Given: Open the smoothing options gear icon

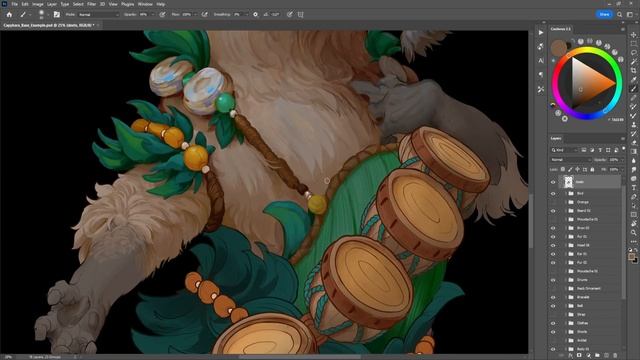Looking at the screenshot, I should [x=256, y=14].
